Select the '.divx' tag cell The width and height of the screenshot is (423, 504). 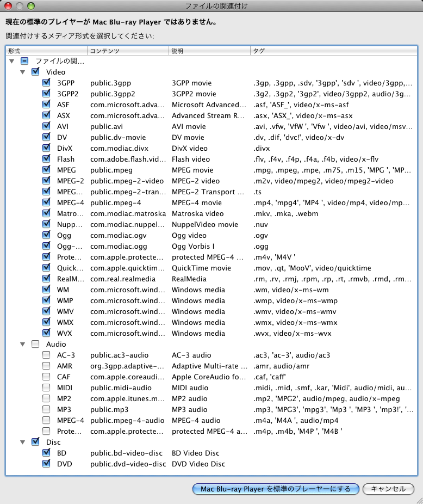262,149
